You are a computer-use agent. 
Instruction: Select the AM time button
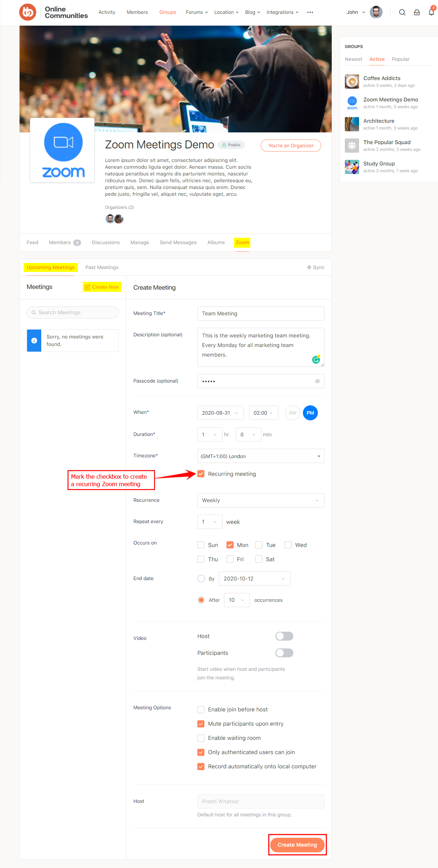tap(292, 413)
